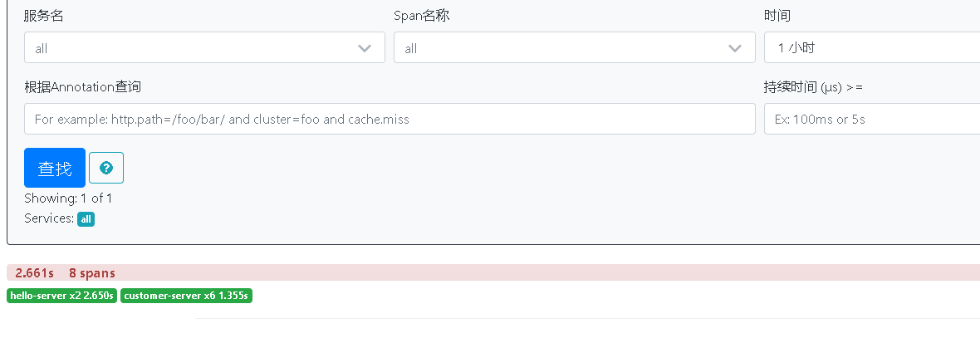
Task: Click the '8 spans' text in trace row
Action: 92,272
